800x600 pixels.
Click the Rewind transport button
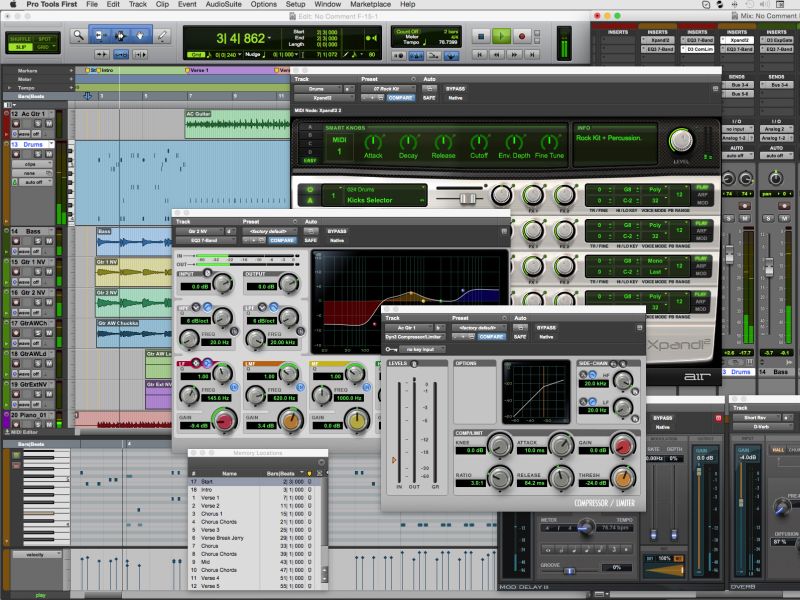coord(497,54)
